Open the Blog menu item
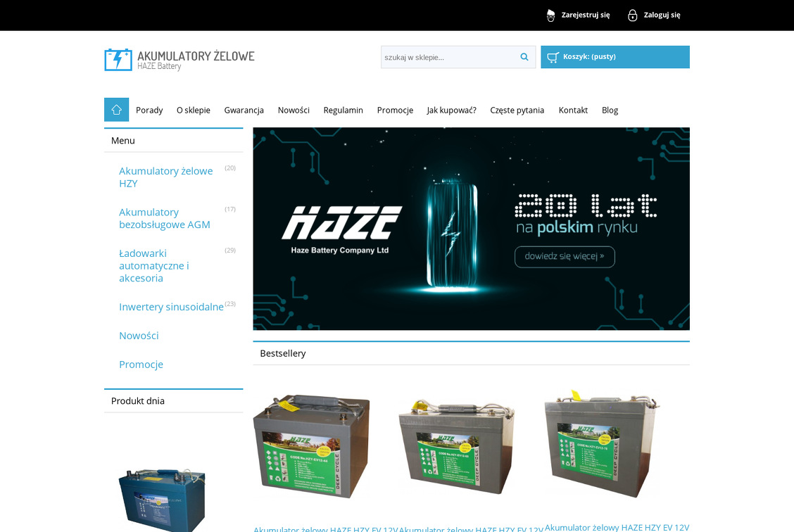Image resolution: width=794 pixels, height=532 pixels. point(610,110)
